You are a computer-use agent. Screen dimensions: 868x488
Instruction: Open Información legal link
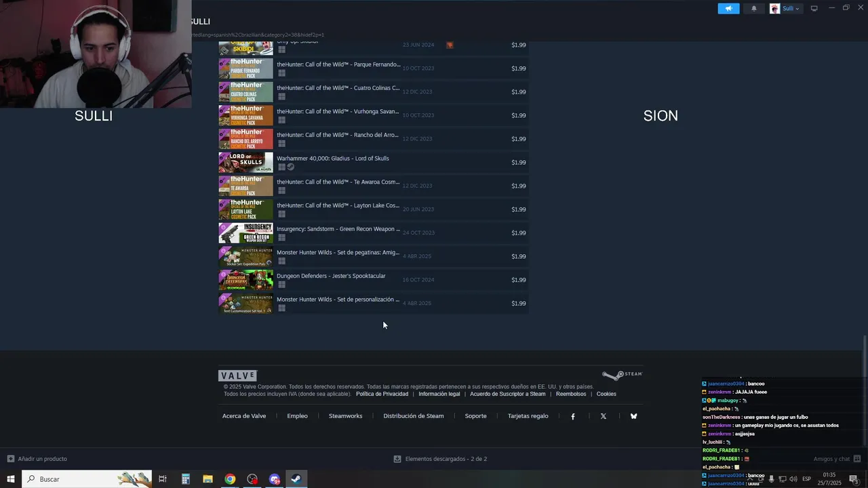coord(439,394)
